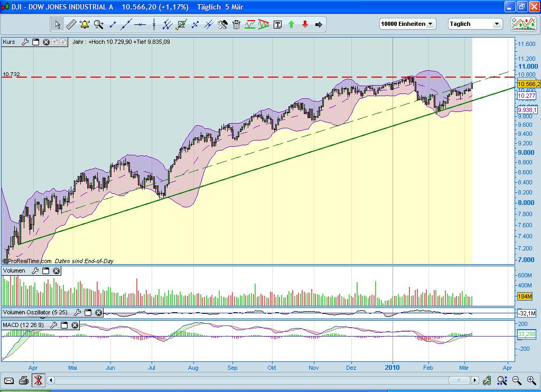541x392 pixels.
Task: Select the vertical line tool
Action: pos(154,24)
